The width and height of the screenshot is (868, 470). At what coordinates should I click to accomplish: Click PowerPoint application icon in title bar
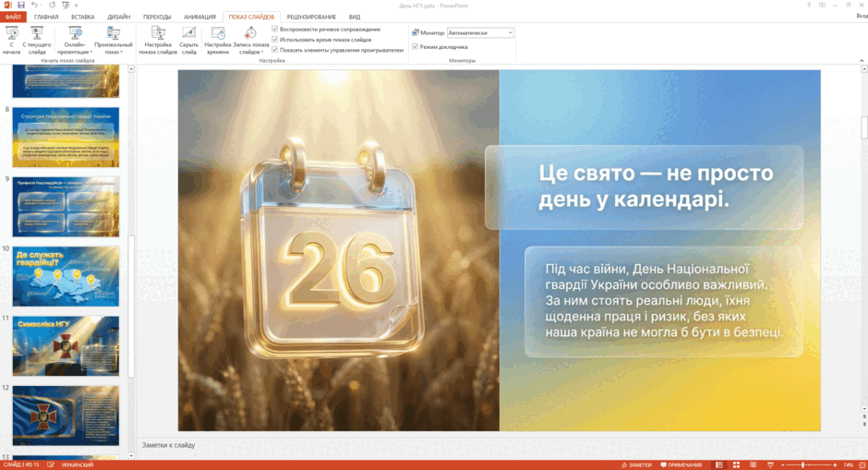(7, 5)
